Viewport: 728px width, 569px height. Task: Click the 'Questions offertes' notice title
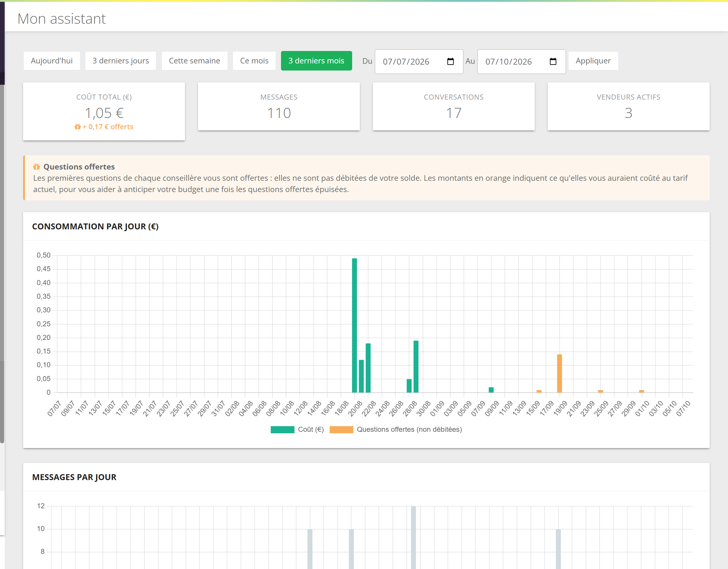pyautogui.click(x=79, y=167)
